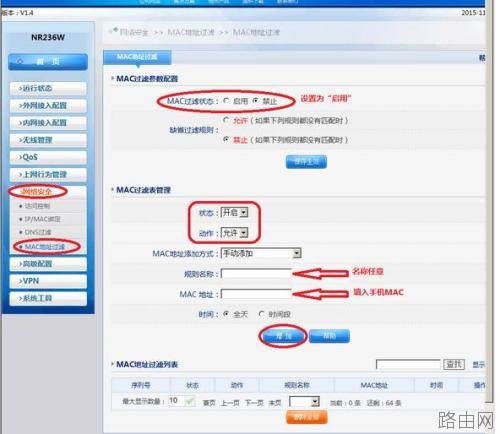Set MAC过滤状态 to 启用

coord(227,101)
